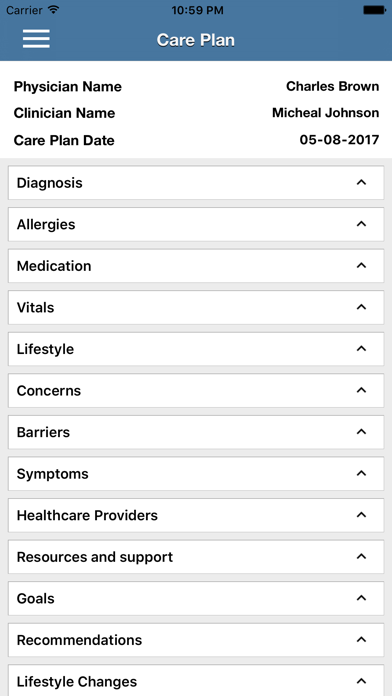
Task: Tap the battery status indicator
Action: tap(374, 10)
